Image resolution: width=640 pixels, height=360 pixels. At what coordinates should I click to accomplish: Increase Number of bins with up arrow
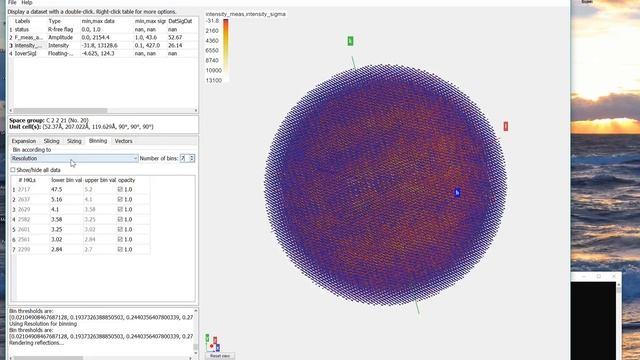click(x=192, y=156)
